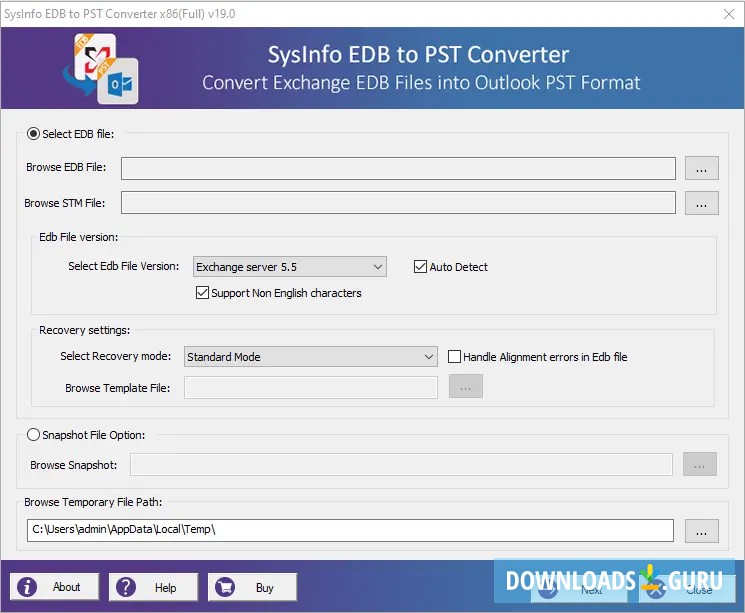Image resolution: width=745 pixels, height=613 pixels.
Task: Click the shopping cart icon on Buy
Action: (225, 587)
